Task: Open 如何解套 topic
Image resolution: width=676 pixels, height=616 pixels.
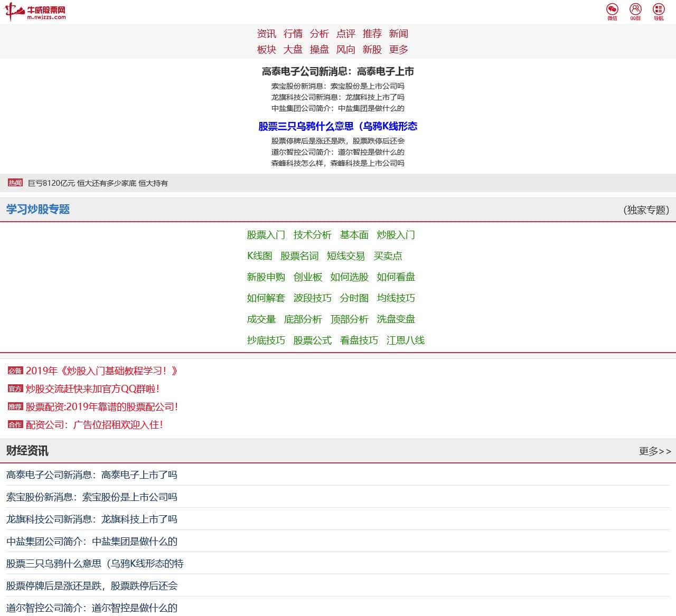Action: pos(266,298)
